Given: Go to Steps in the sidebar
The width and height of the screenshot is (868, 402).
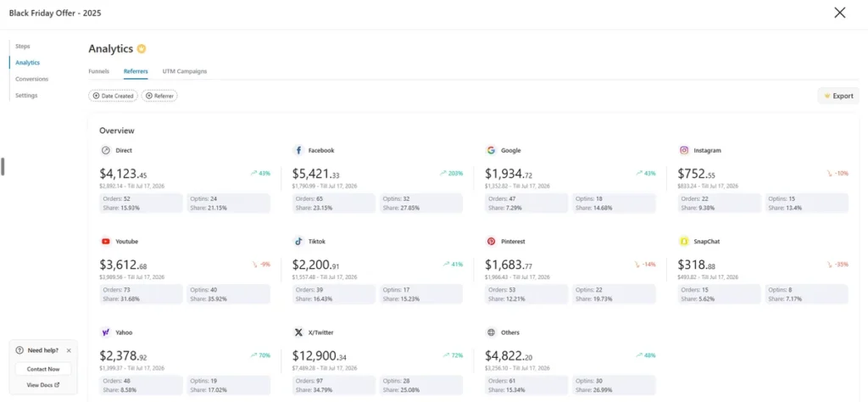Looking at the screenshot, I should [23, 46].
